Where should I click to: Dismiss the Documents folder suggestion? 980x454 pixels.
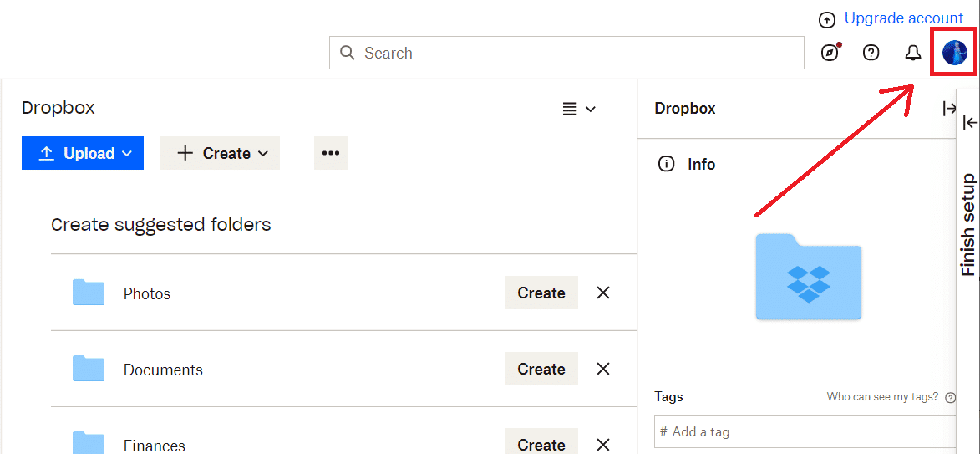click(603, 369)
